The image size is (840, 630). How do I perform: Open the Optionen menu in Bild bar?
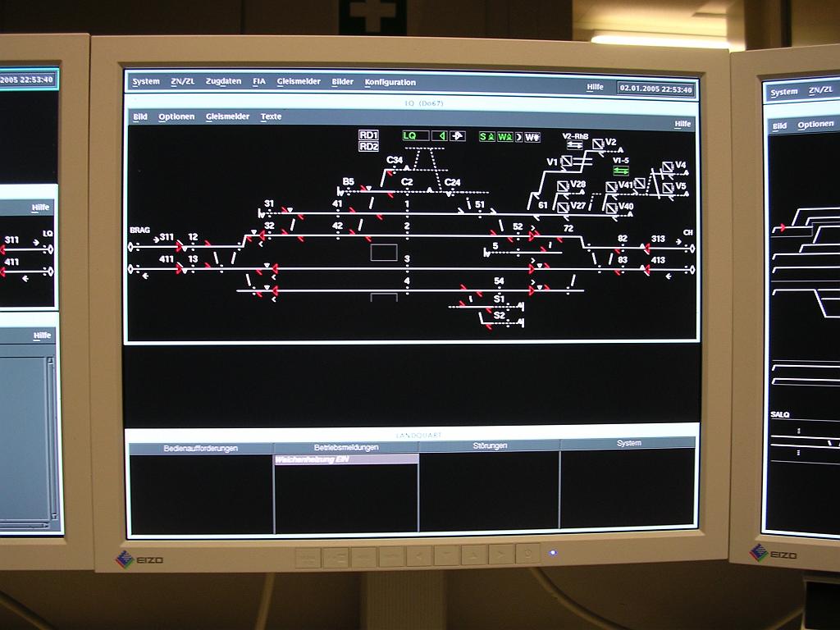pyautogui.click(x=176, y=117)
